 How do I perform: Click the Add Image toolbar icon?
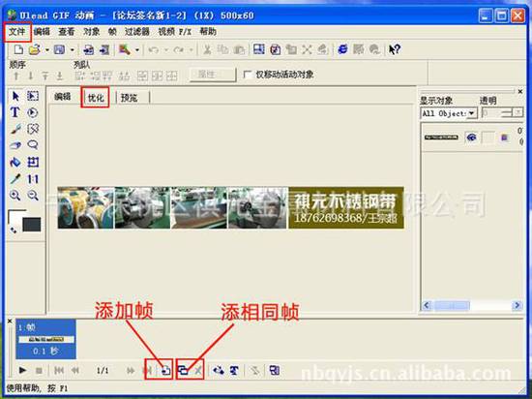[x=89, y=50]
